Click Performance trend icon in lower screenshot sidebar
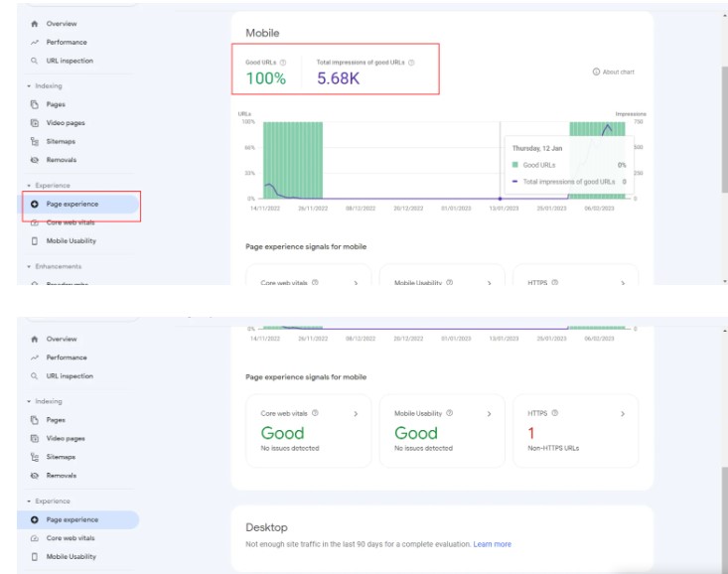The image size is (728, 574). (x=35, y=358)
